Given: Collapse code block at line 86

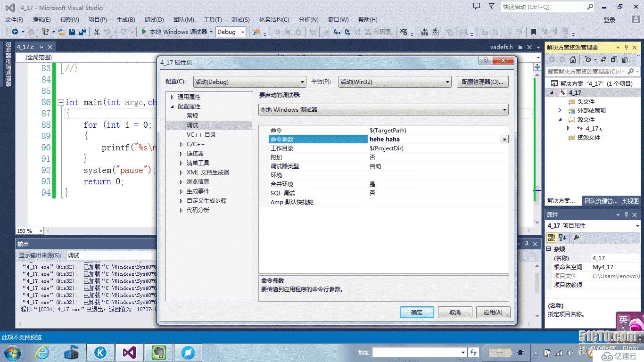Looking at the screenshot, I should [60, 102].
